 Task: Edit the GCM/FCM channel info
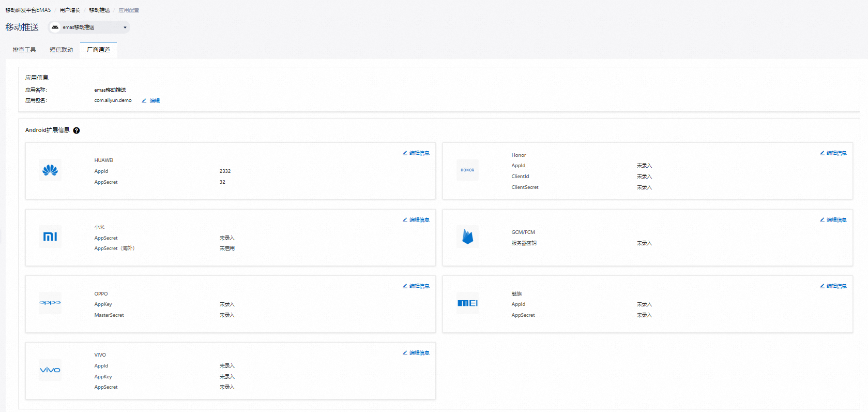[833, 220]
